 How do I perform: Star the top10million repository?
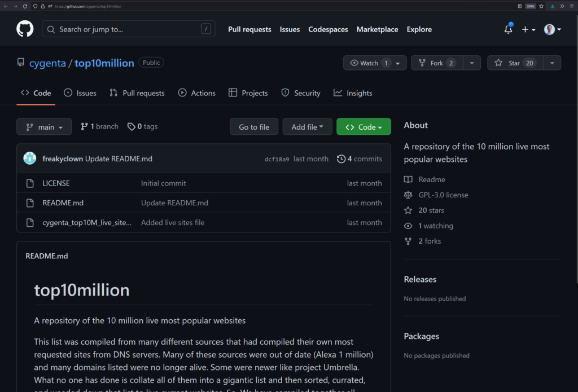515,63
